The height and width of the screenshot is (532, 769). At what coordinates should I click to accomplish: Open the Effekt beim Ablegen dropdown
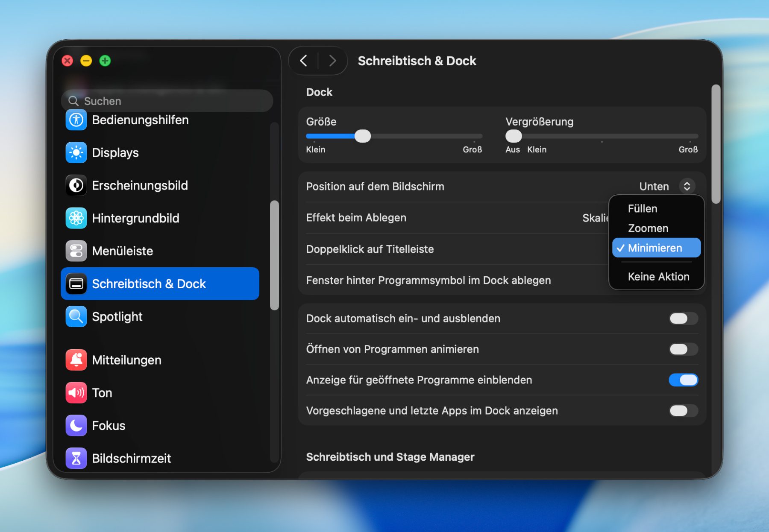(595, 218)
